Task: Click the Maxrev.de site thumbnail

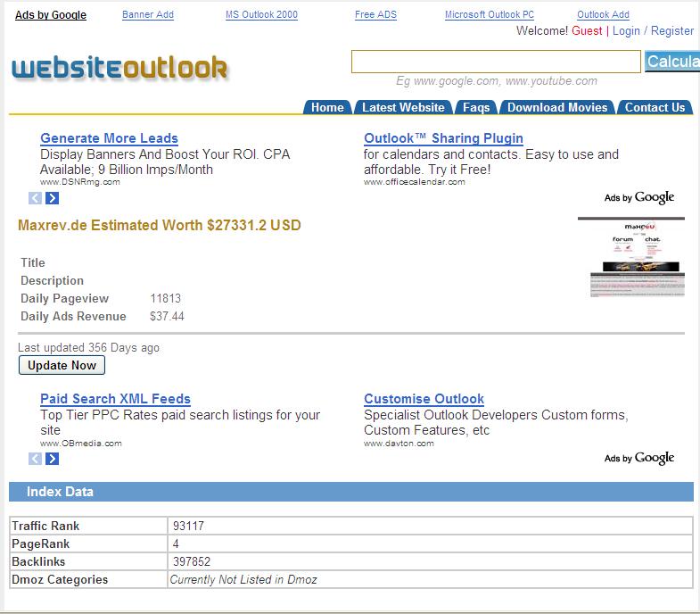Action: point(631,257)
